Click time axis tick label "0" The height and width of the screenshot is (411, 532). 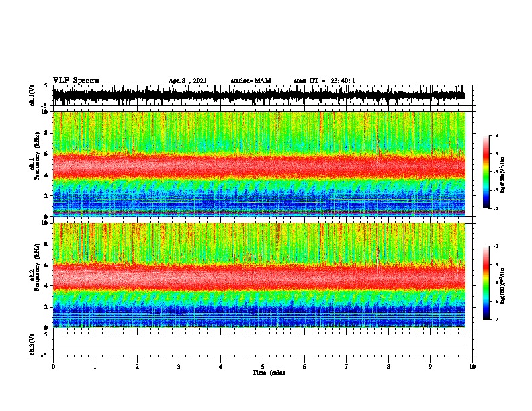[x=53, y=367]
